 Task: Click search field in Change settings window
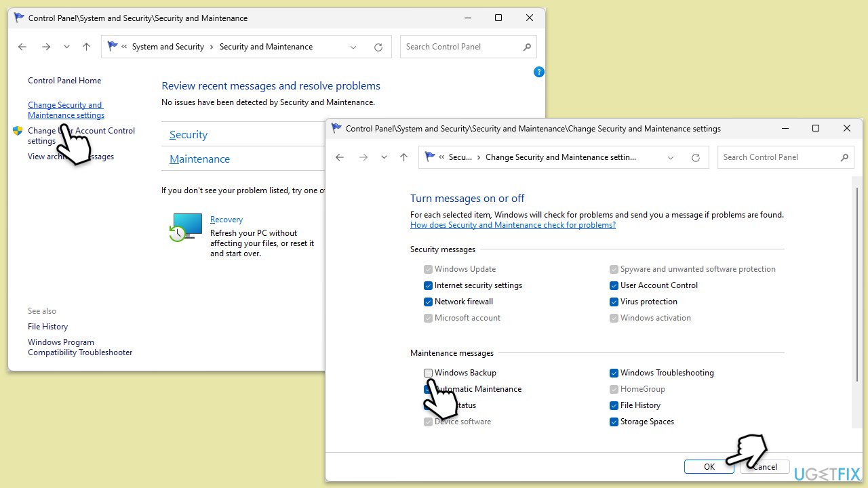[x=786, y=157]
